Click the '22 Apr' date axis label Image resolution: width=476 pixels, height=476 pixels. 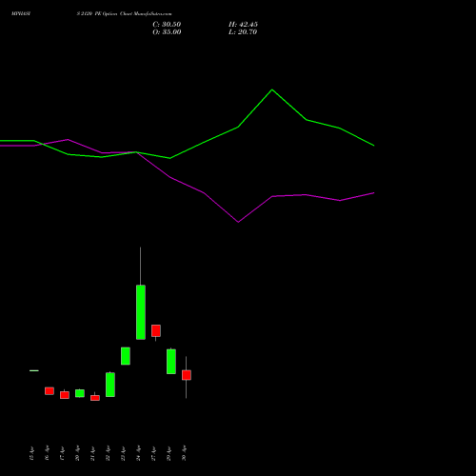coord(108,454)
